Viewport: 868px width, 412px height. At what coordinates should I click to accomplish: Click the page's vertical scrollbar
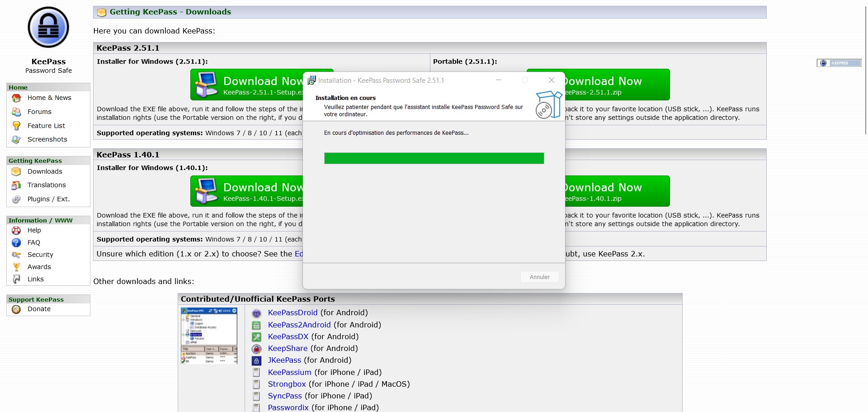[x=865, y=68]
